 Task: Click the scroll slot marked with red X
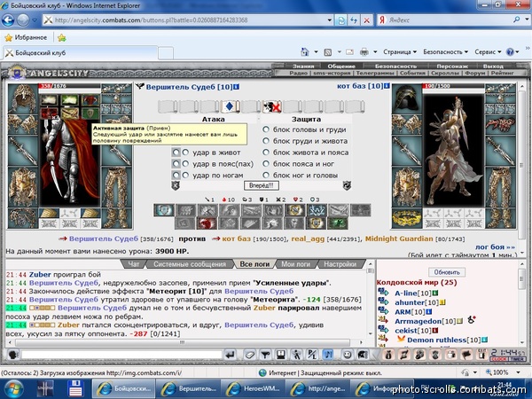click(x=272, y=106)
